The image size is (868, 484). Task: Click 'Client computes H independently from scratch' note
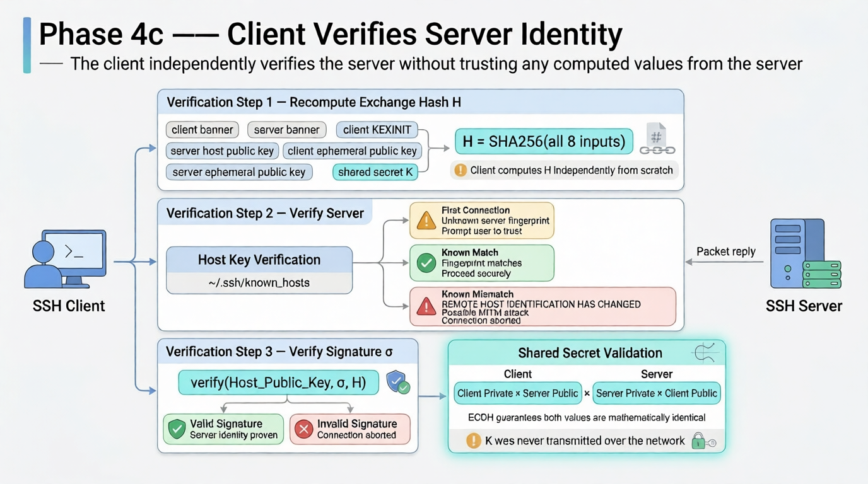pos(572,170)
